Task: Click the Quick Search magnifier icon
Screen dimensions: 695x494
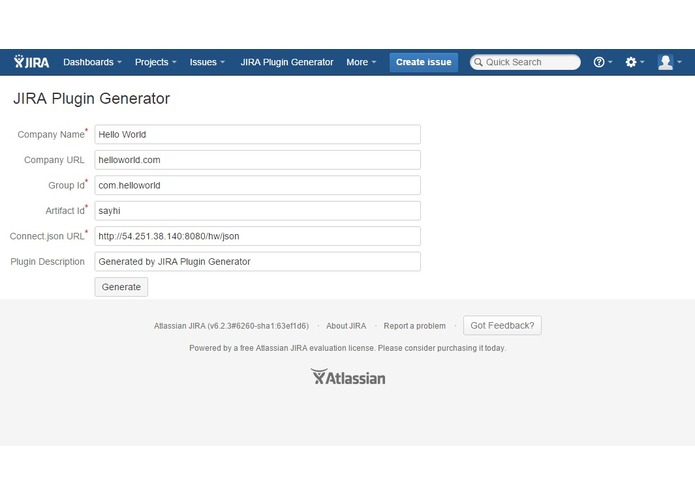Action: [x=478, y=62]
